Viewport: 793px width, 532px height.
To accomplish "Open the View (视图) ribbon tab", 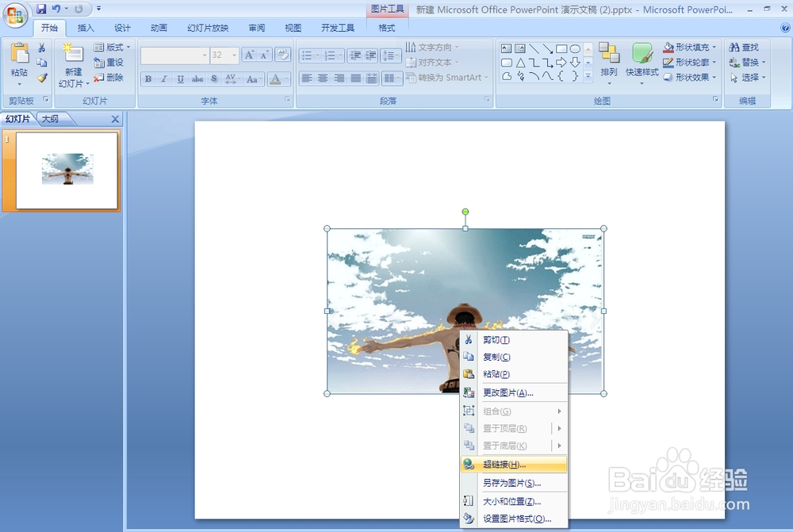I will tap(293, 28).
